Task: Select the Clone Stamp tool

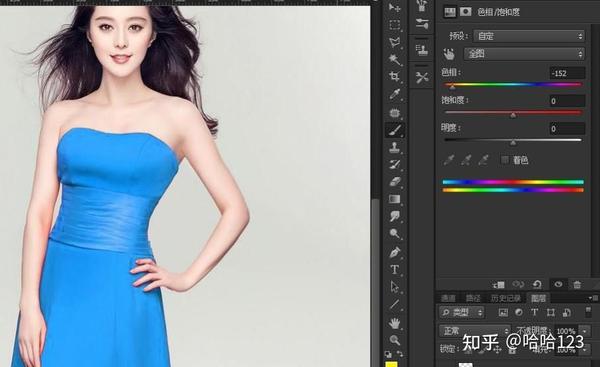Action: pyautogui.click(x=394, y=147)
